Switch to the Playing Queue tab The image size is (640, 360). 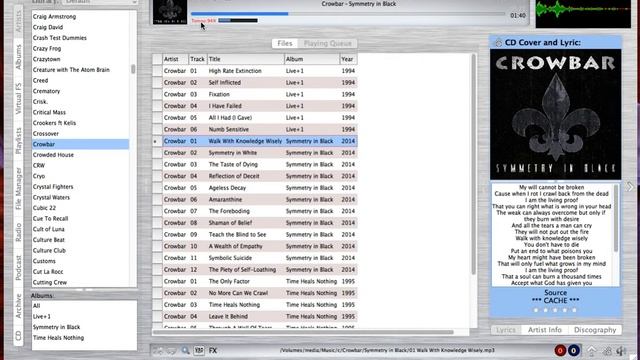(x=327, y=43)
